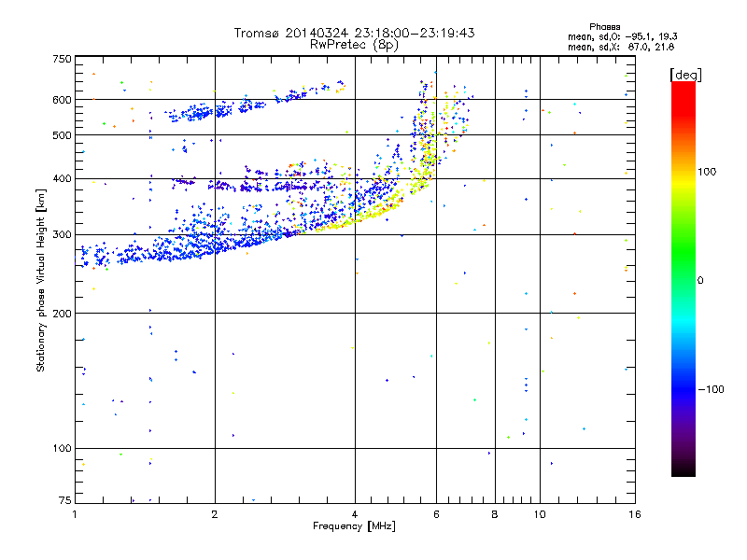Click the x-axis tick label '16'
Image resolution: width=747 pixels, height=560 pixels.
pos(635,514)
